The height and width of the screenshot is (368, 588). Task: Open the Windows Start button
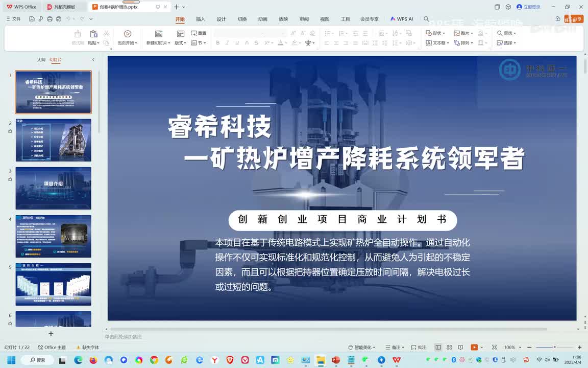pos(11,360)
